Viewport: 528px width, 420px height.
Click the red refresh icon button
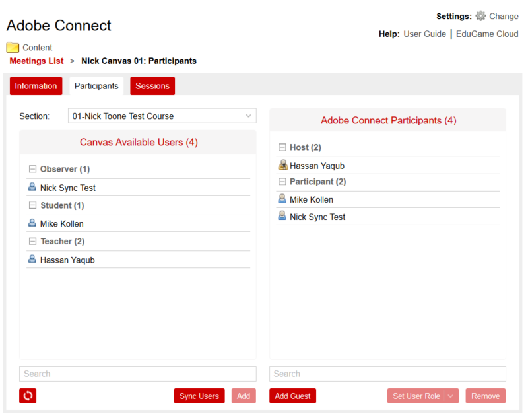pos(28,396)
